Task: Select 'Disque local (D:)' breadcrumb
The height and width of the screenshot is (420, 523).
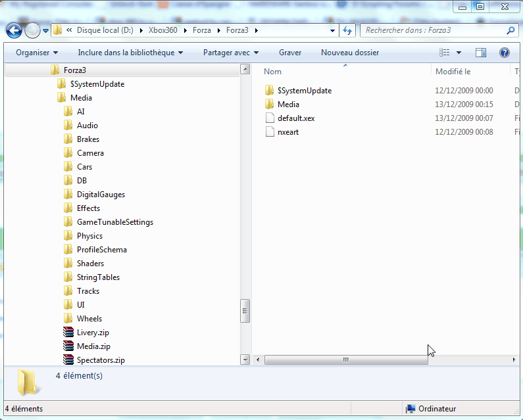Action: [105, 30]
